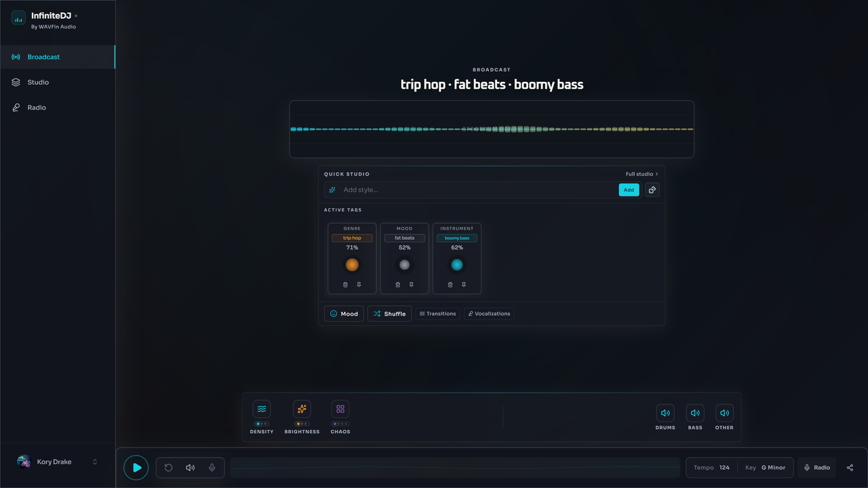Click the Shuffle button

[389, 314]
